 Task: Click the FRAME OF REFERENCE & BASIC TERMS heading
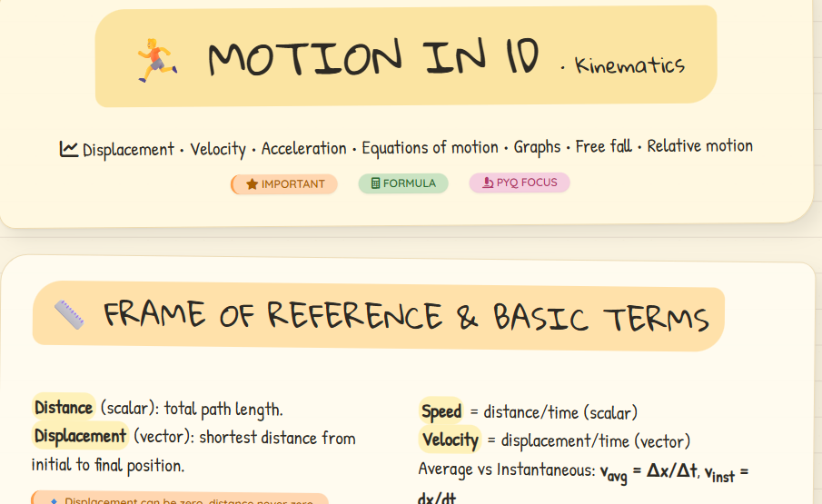click(406, 316)
